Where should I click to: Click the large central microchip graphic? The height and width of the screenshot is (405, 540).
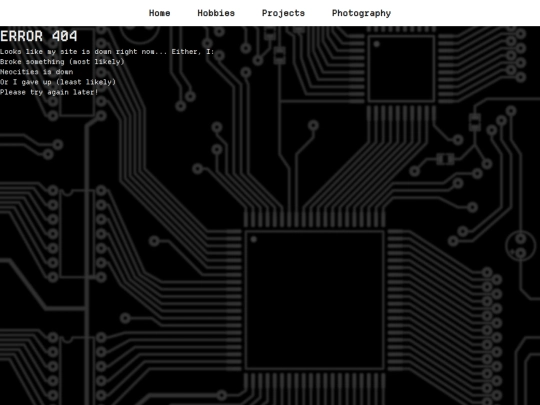[314, 300]
